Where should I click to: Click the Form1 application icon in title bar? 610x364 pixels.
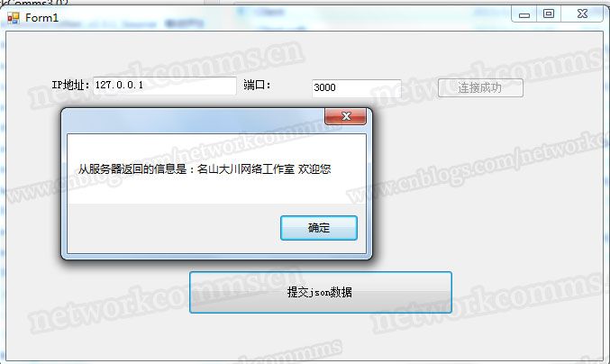14,18
